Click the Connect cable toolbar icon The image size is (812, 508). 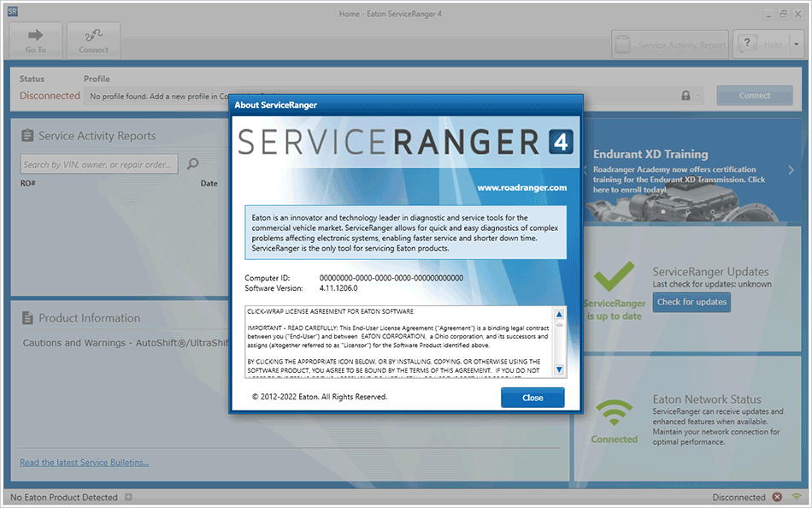93,40
